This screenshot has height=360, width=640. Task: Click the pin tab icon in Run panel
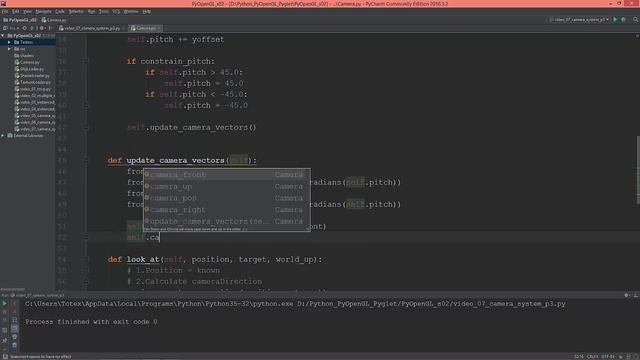[x=4, y=340]
